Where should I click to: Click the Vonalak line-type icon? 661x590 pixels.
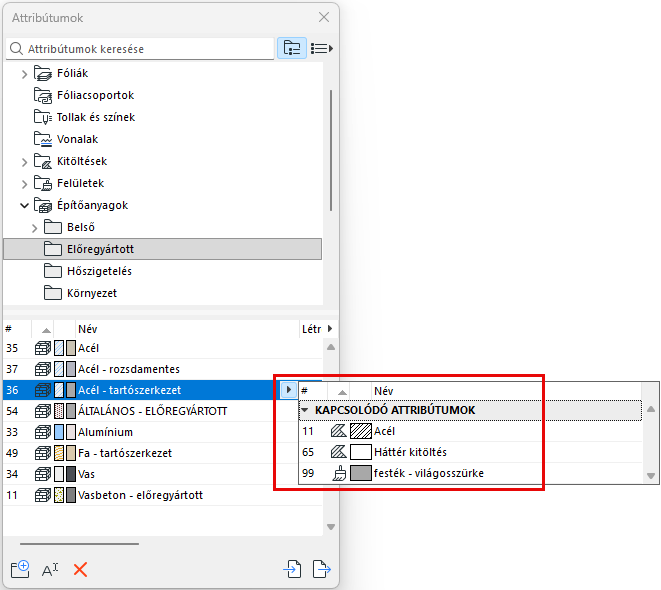tap(43, 139)
